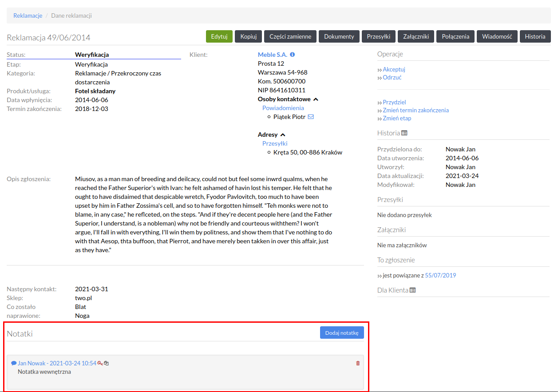The height and width of the screenshot is (392, 558).
Task: Go to the Reklamacje breadcrumb
Action: click(x=28, y=16)
